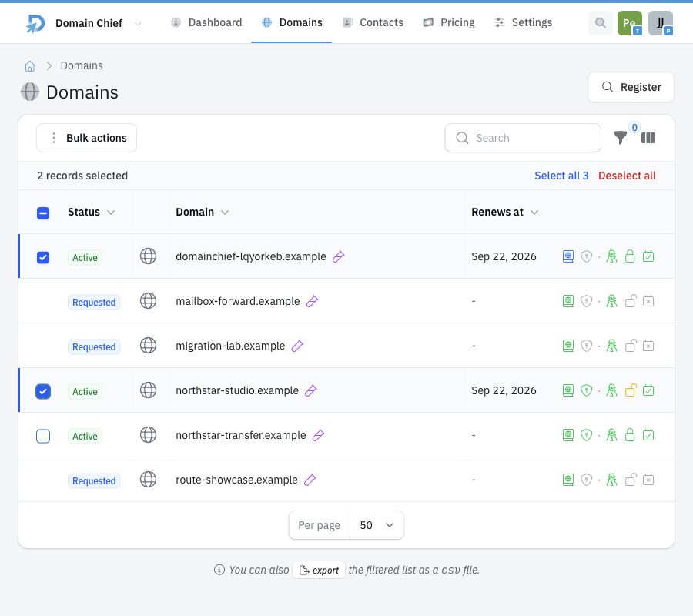Click the open padlock icon in migration-lab.example row
This screenshot has height=616, width=693.
point(631,346)
